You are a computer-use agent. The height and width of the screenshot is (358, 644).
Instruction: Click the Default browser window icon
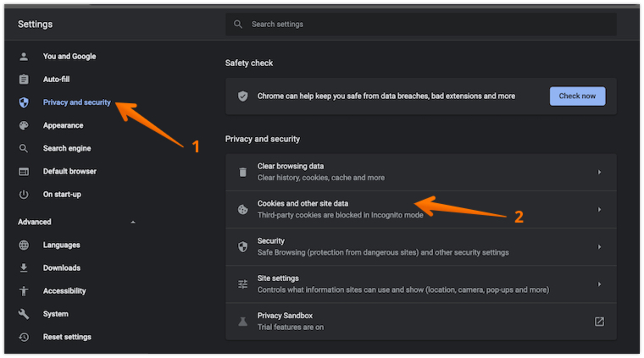click(x=24, y=172)
